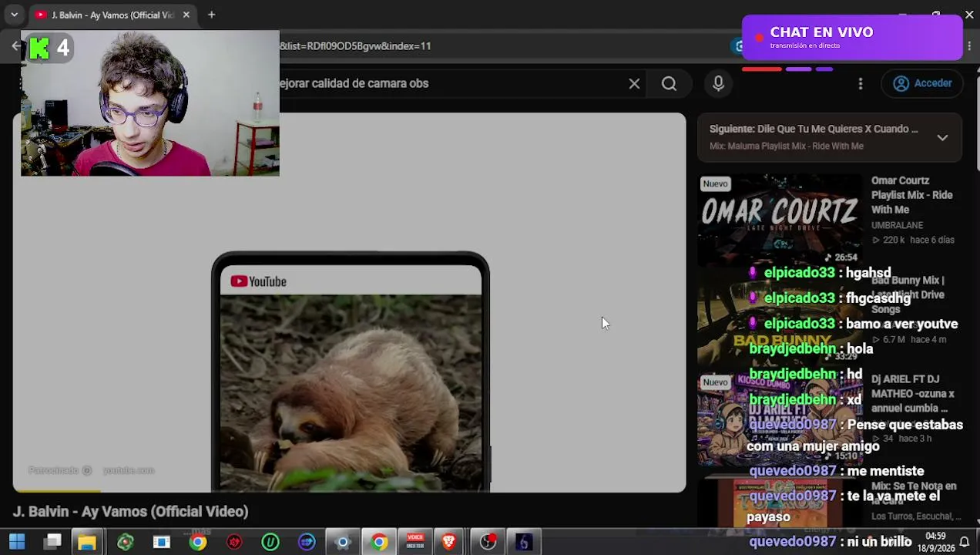Close the J. Balvin browser tab

[186, 15]
